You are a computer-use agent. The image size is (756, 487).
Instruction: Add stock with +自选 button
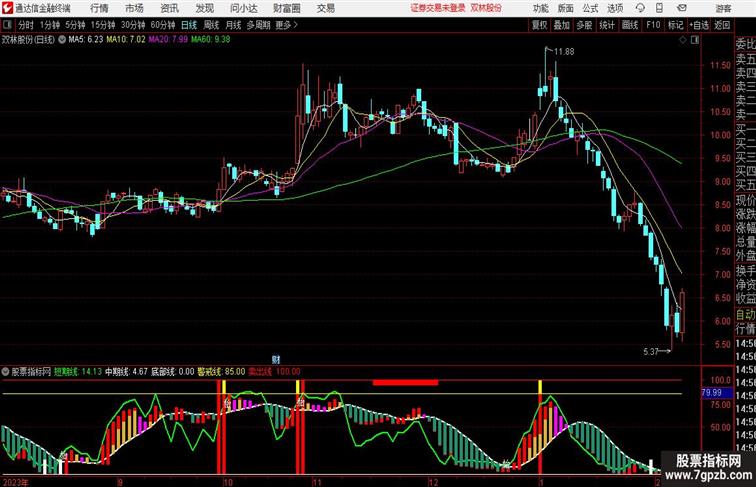click(699, 25)
